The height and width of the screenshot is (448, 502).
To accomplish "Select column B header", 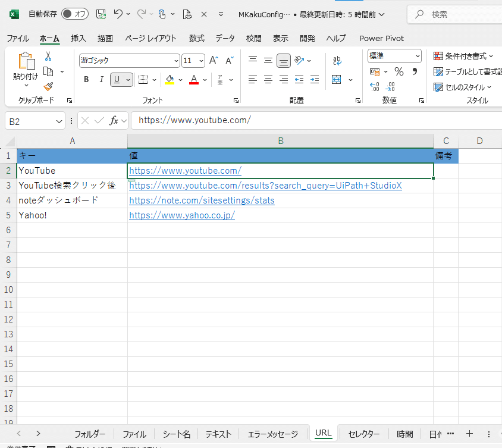I will click(x=281, y=141).
